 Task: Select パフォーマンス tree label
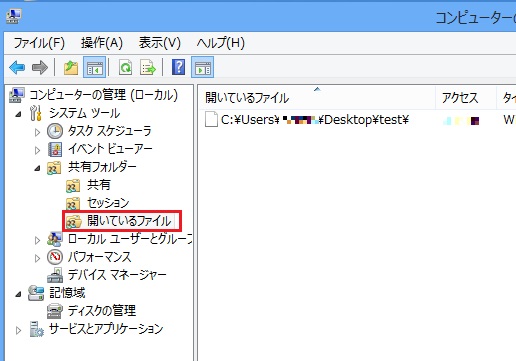coord(99,257)
